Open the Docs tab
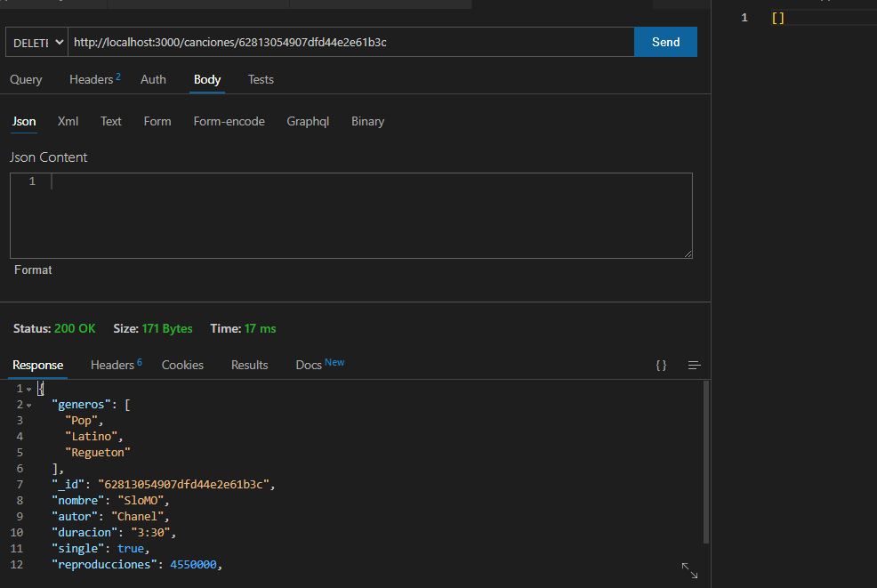 pyautogui.click(x=319, y=365)
